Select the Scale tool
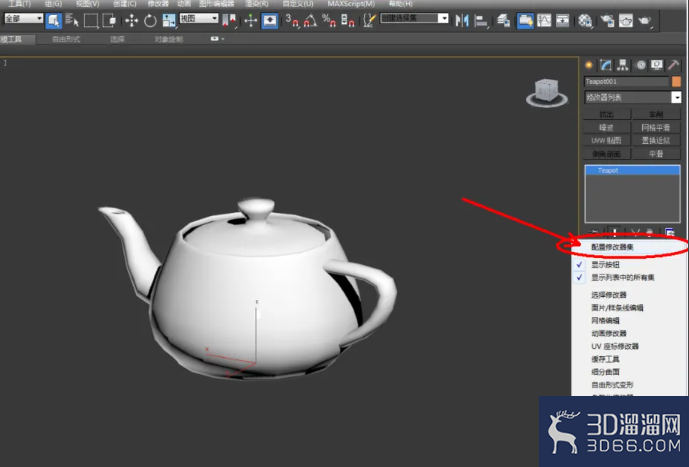Image resolution: width=689 pixels, height=467 pixels. (169, 20)
